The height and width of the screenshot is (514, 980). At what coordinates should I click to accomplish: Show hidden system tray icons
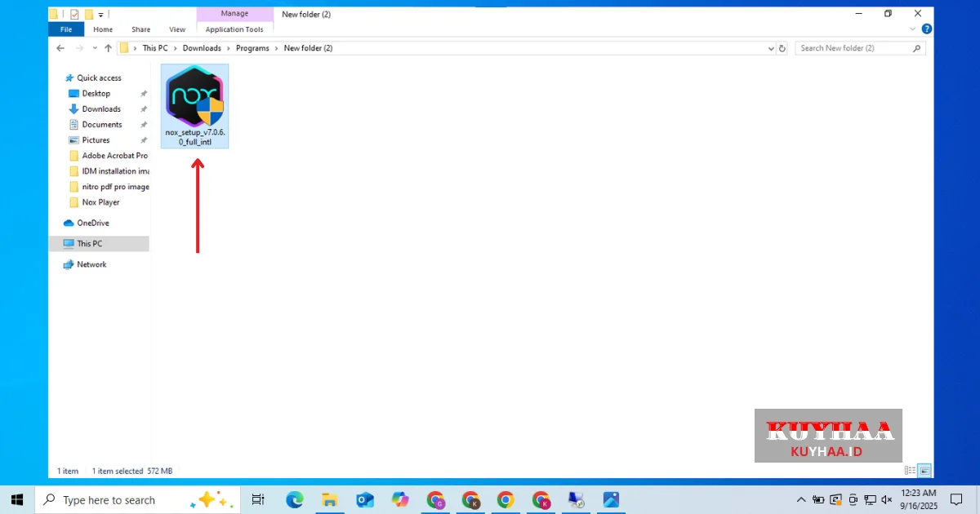pos(801,499)
